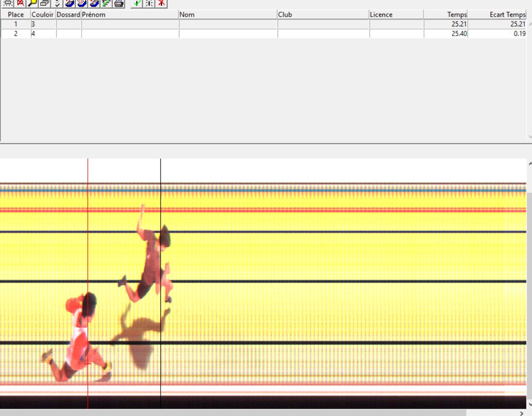Click the Prénom column header

tap(130, 15)
